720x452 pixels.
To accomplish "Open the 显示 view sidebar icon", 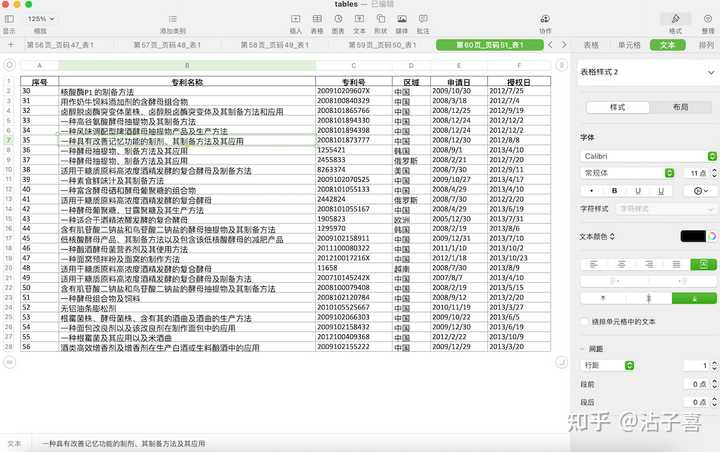I will point(9,19).
